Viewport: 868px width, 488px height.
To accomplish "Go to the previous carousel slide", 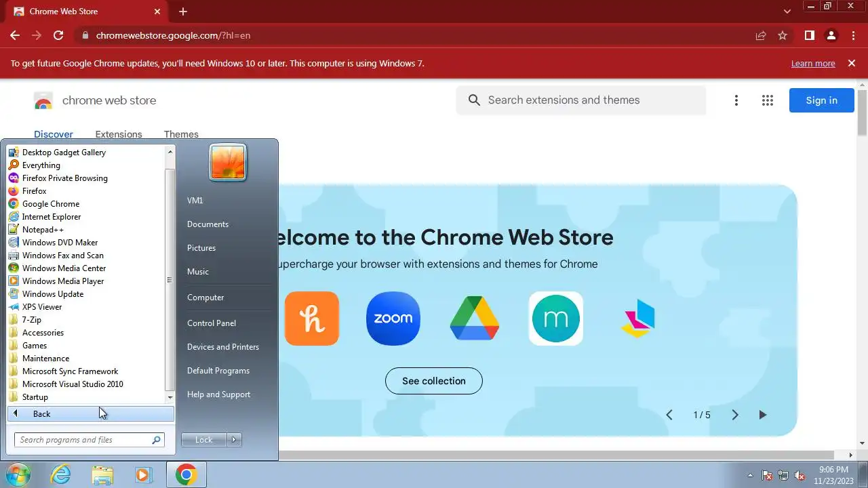I will tap(669, 415).
